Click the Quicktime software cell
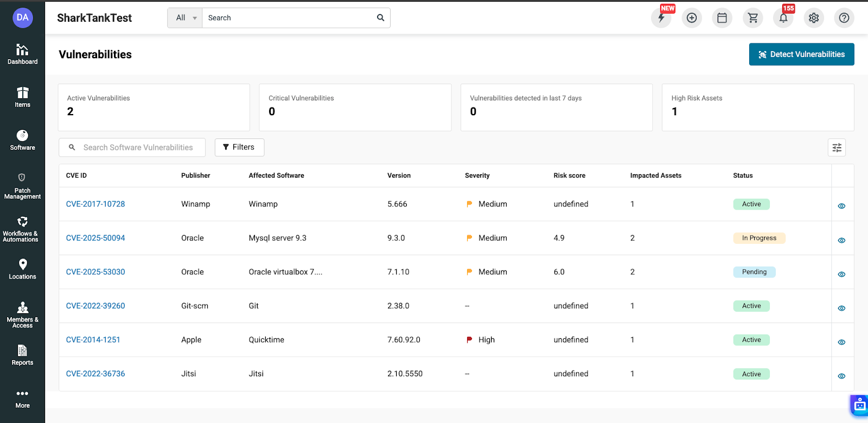The height and width of the screenshot is (423, 868). tap(266, 340)
